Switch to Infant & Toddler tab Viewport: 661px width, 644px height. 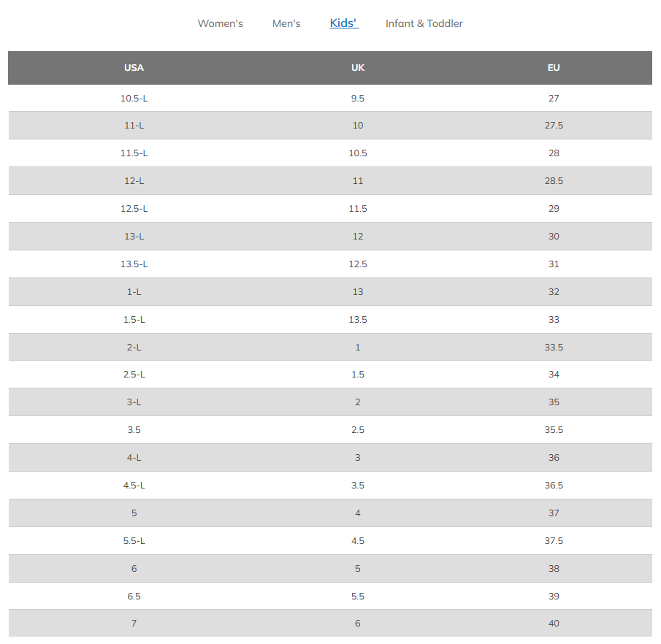424,23
